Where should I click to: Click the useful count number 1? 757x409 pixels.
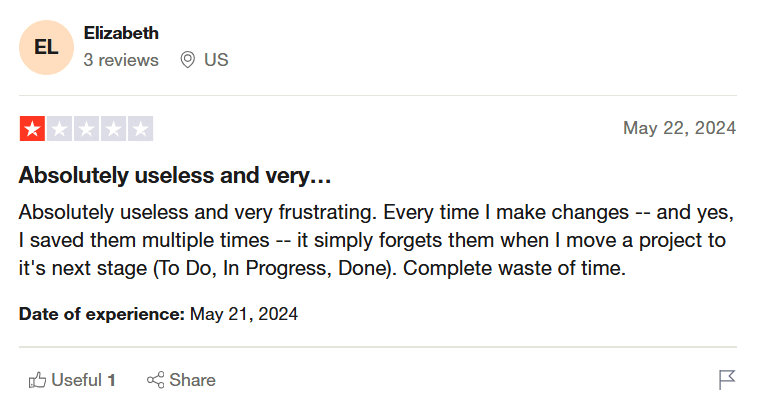pyautogui.click(x=112, y=380)
